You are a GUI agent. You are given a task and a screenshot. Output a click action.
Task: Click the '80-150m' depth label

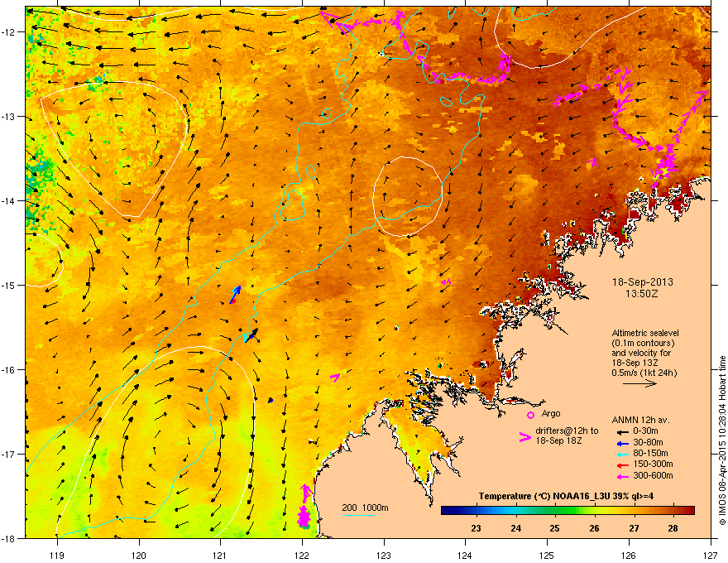coord(650,453)
